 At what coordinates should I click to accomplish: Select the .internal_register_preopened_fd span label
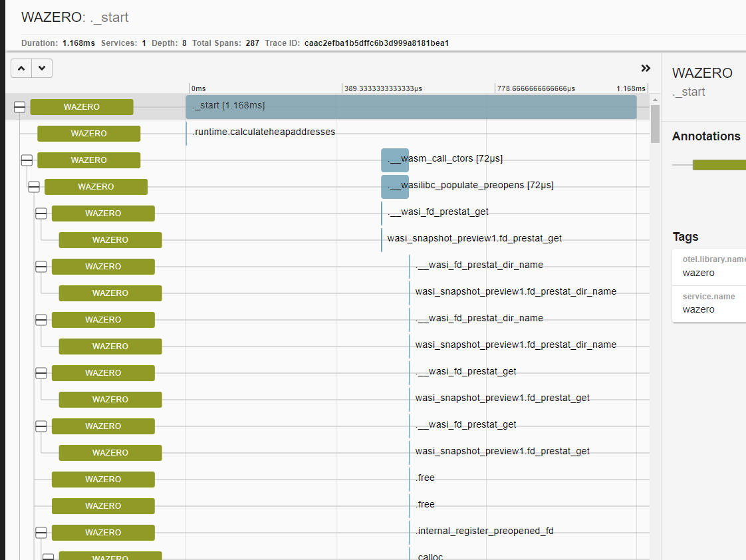pyautogui.click(x=484, y=531)
